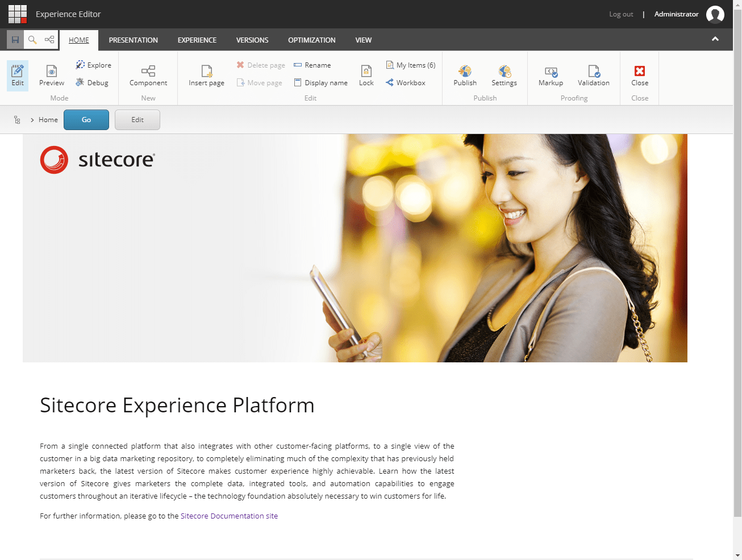
Task: Open the breadcrumb tree icon
Action: pyautogui.click(x=17, y=120)
